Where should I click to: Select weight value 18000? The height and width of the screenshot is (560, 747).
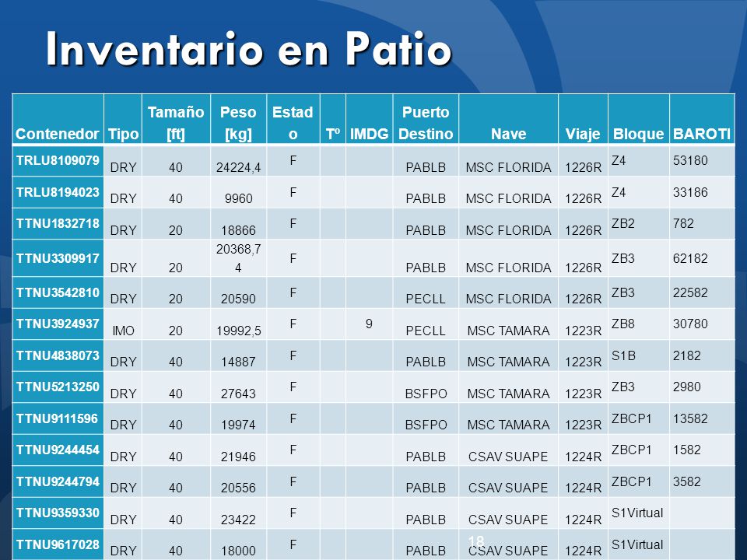click(x=238, y=551)
